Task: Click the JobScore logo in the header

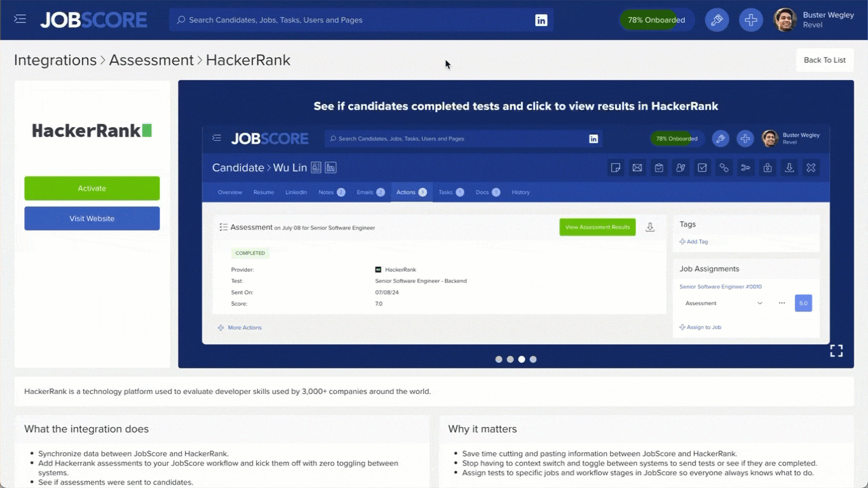Action: click(94, 20)
